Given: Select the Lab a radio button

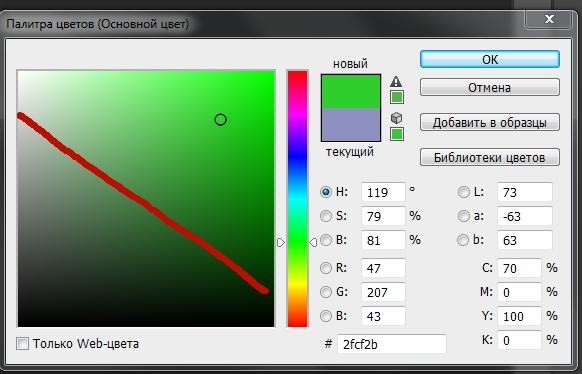Looking at the screenshot, I should pos(464,216).
